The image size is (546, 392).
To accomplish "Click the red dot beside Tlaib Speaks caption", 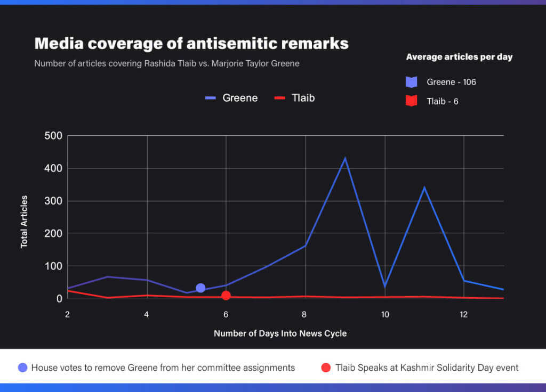I will click(x=326, y=367).
